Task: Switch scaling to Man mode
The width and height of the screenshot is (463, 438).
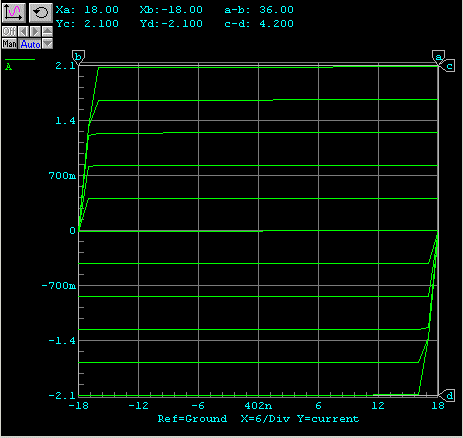Action: [x=9, y=44]
